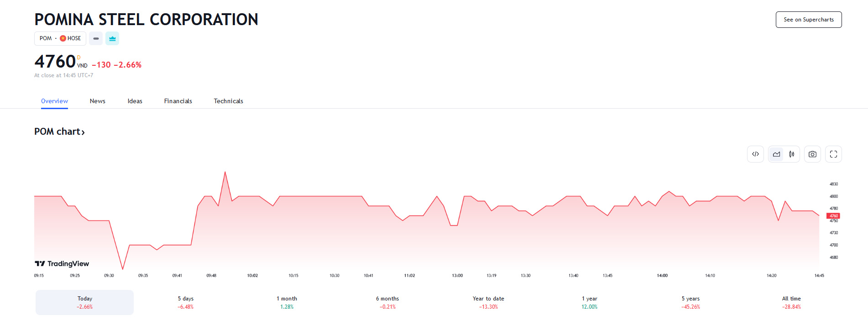Switch to the Financials tab
This screenshot has width=868, height=321.
178,101
